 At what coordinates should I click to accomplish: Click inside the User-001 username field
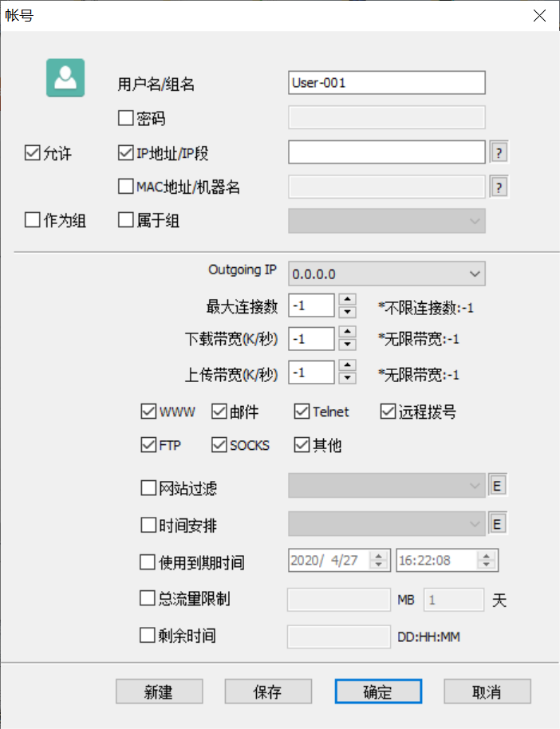point(386,82)
